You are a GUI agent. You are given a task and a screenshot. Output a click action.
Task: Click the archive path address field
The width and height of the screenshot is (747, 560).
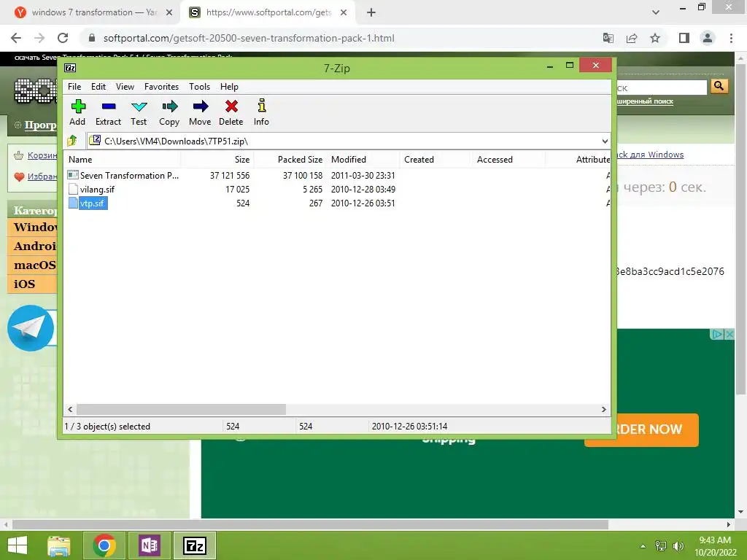343,141
